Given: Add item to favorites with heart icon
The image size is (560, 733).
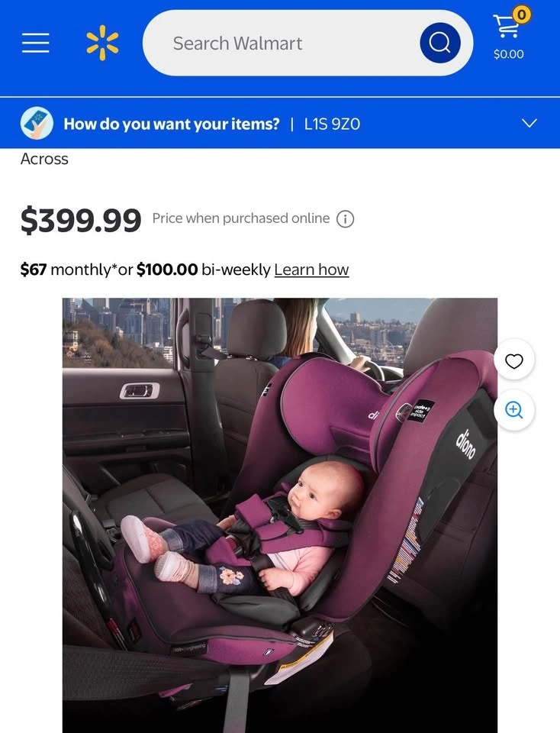Looking at the screenshot, I should click(x=513, y=361).
